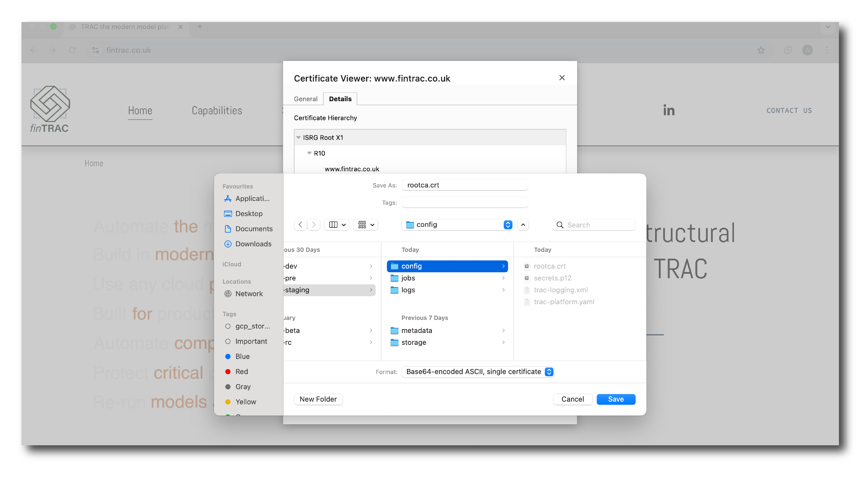This screenshot has width=868, height=492.
Task: Click the forward navigation arrow in save dialog
Action: coord(314,225)
